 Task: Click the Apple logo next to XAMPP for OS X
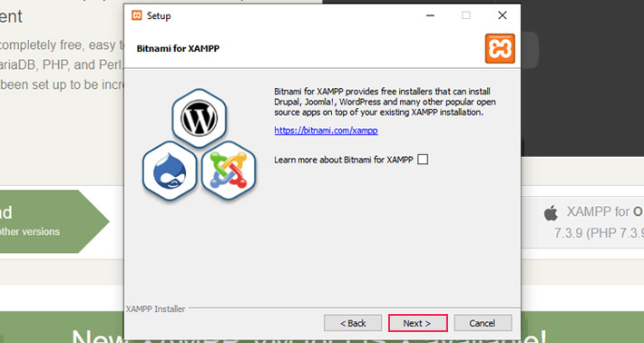[551, 212]
